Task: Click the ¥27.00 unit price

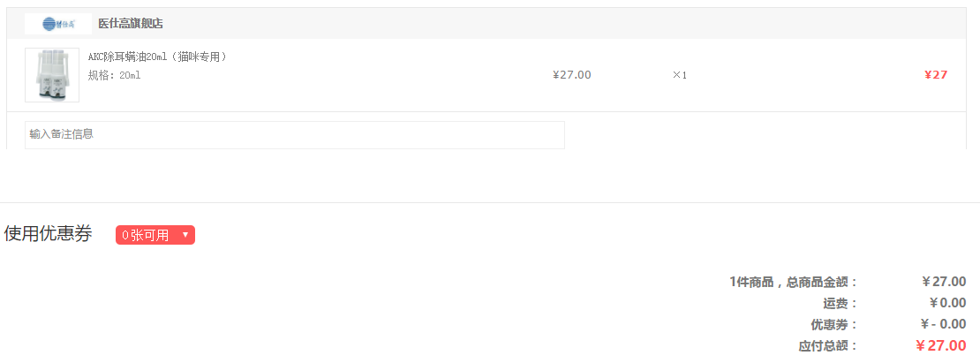Action: pyautogui.click(x=571, y=75)
